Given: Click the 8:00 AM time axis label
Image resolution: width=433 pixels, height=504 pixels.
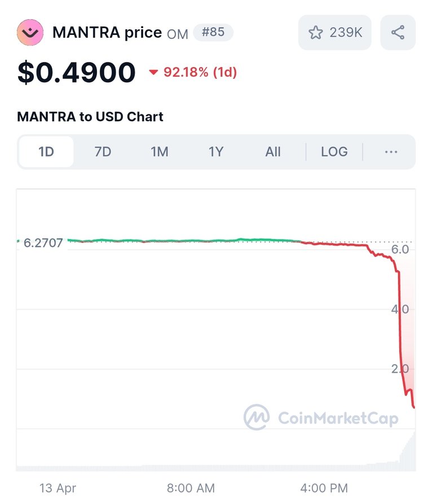Looking at the screenshot, I should click(x=191, y=488).
